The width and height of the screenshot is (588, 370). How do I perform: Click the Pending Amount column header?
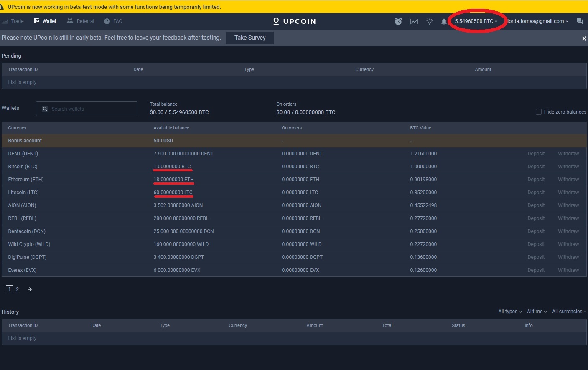click(483, 70)
